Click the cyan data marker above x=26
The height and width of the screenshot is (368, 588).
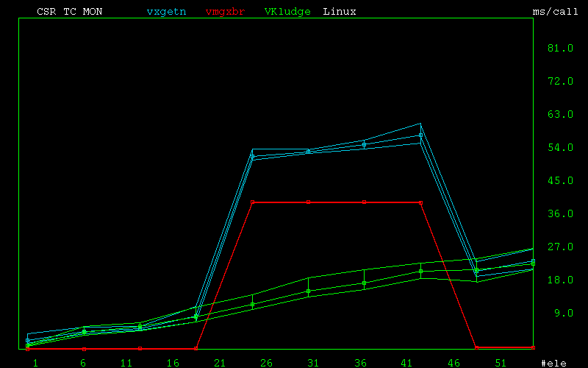pos(252,157)
